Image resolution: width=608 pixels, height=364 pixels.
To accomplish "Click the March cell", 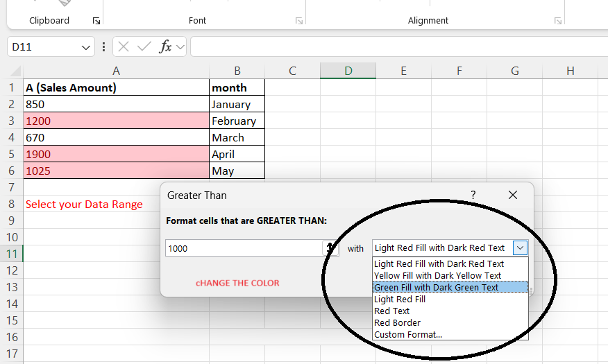I will (237, 137).
